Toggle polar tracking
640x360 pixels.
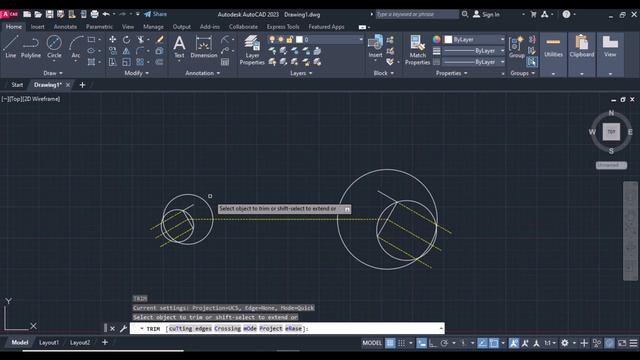[444, 343]
